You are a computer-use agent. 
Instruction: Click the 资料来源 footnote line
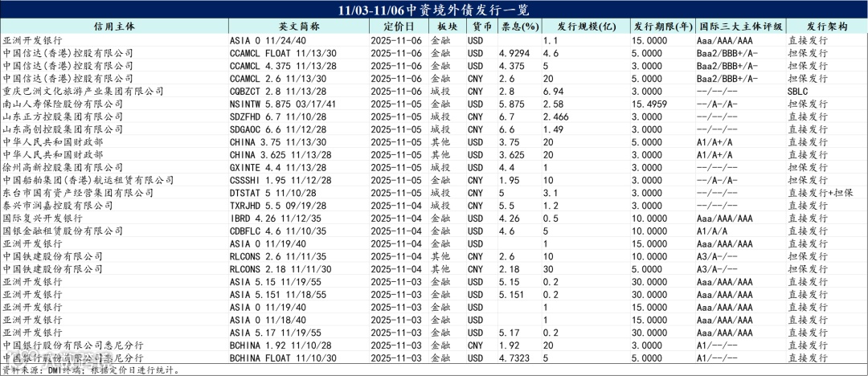click(x=91, y=370)
